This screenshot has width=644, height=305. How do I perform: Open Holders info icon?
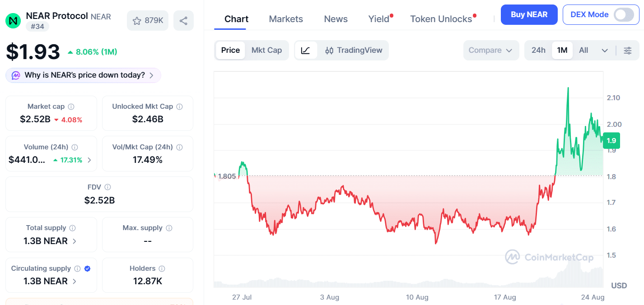click(162, 268)
